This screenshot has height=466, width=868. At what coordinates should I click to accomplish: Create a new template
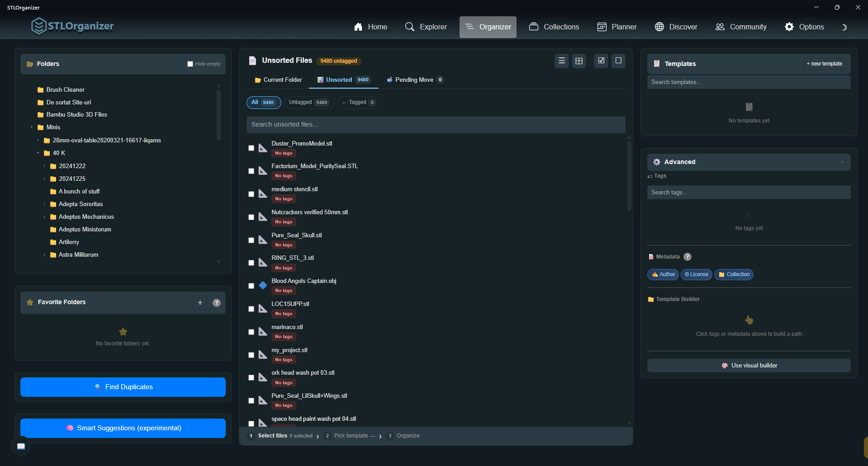824,64
